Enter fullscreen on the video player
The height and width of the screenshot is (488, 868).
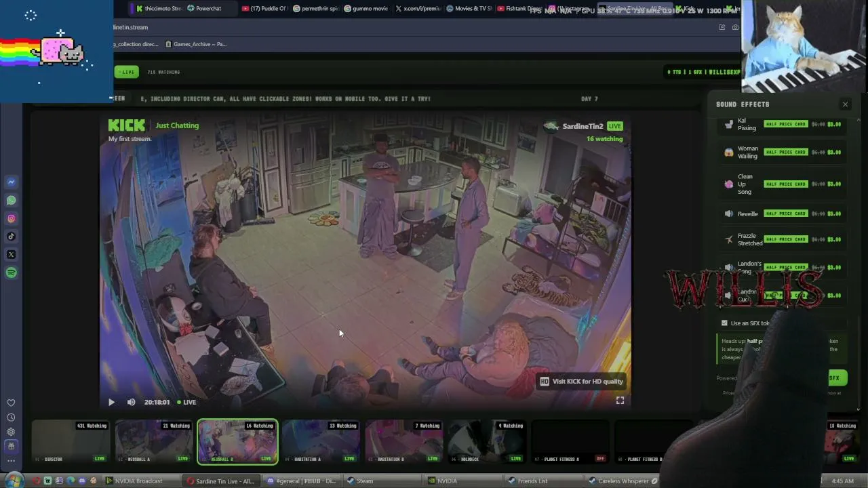[x=620, y=401]
